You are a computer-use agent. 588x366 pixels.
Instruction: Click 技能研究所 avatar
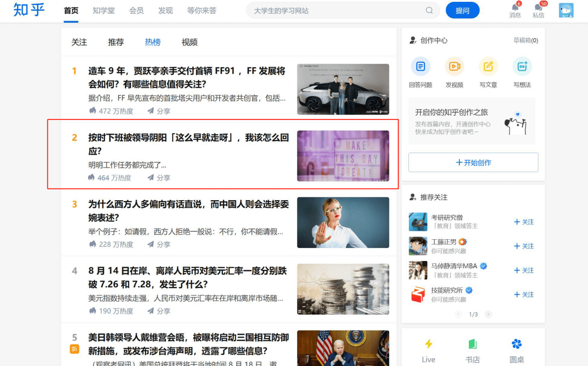418,294
